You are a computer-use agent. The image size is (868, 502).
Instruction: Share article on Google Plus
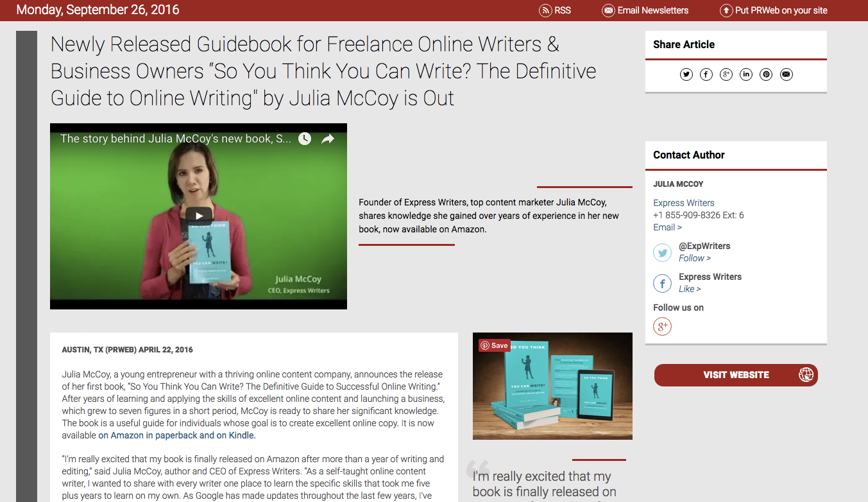click(726, 74)
